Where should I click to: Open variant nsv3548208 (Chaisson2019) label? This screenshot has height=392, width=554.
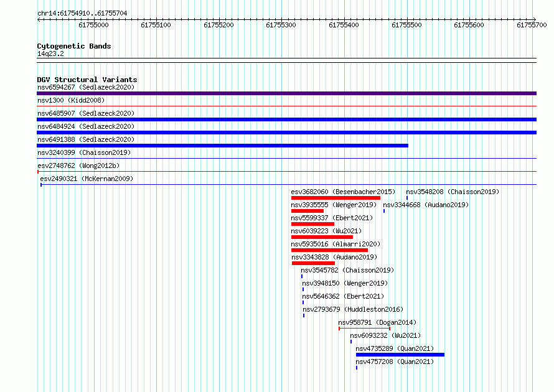pos(453,192)
